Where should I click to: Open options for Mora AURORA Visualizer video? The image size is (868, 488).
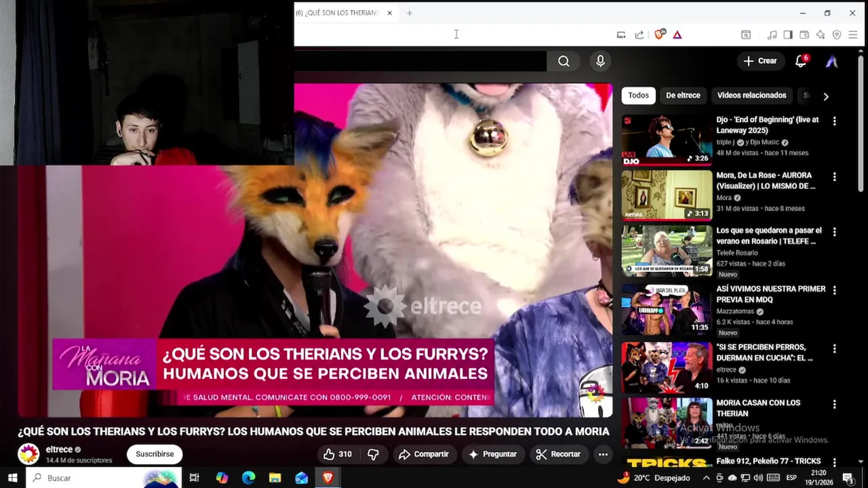[x=835, y=177]
